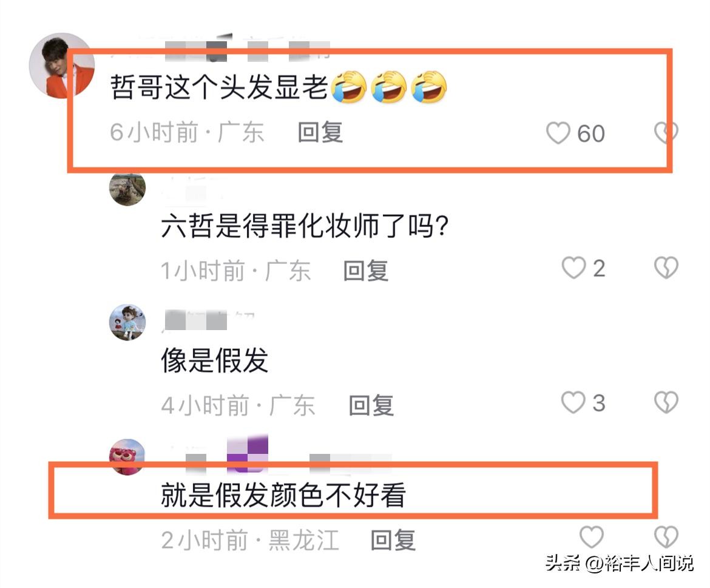Open the Lotso bear avatar profile
This screenshot has height=588, width=710.
click(x=127, y=457)
